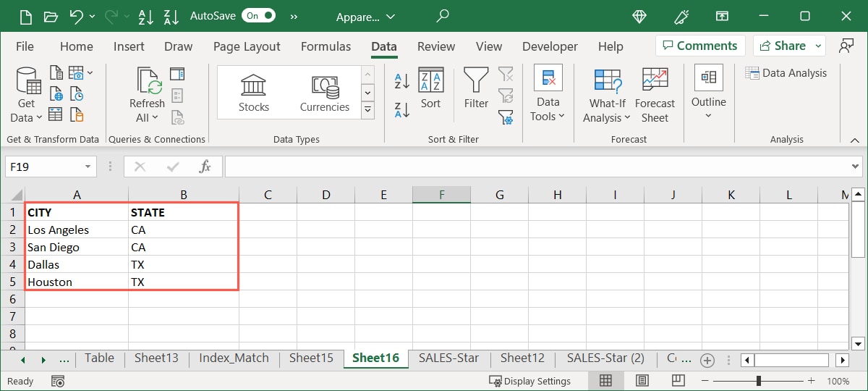Select cell containing Los Angeles
Screen dimensions: 868x391
[77, 230]
